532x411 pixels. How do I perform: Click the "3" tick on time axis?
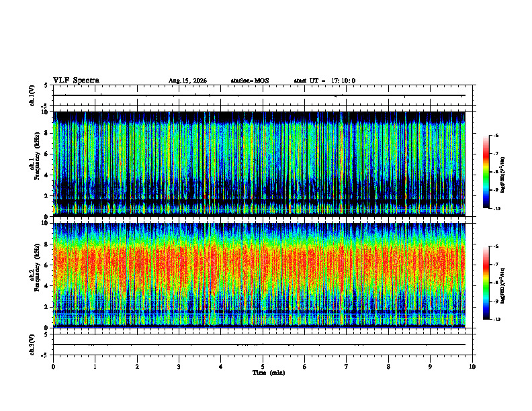(179, 367)
